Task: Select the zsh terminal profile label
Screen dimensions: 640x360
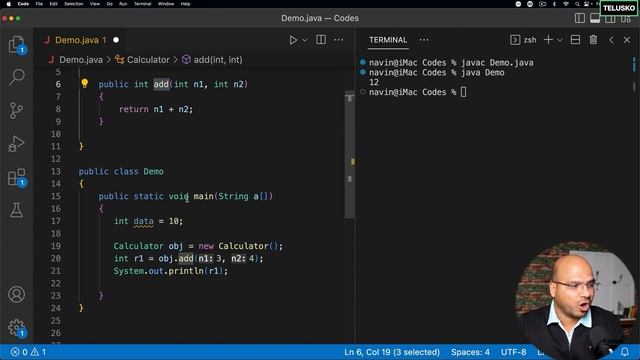Action: 530,40
